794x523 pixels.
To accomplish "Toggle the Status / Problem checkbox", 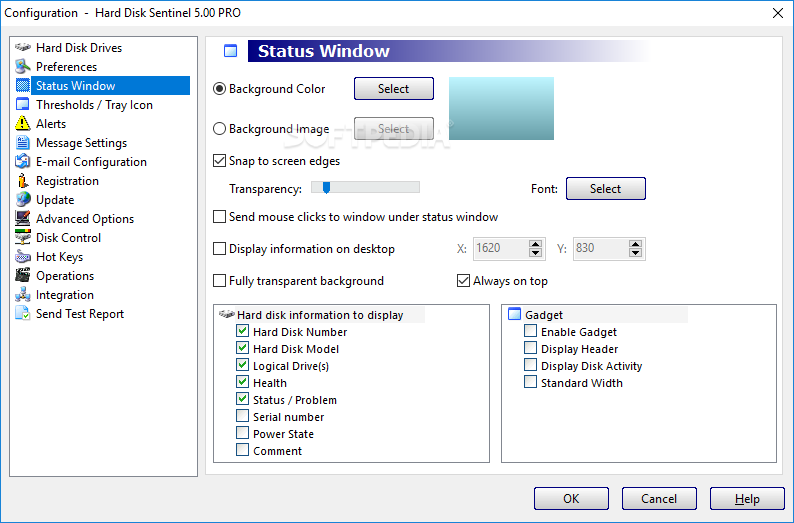I will coord(243,399).
